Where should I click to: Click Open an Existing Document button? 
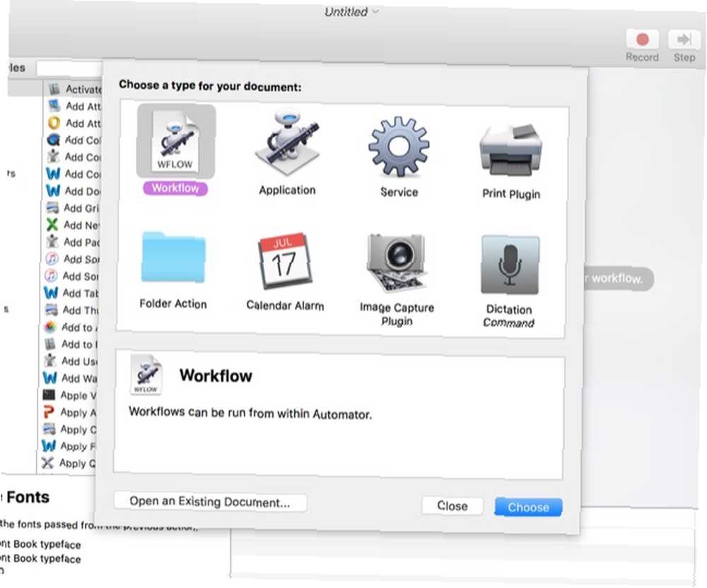click(x=210, y=502)
